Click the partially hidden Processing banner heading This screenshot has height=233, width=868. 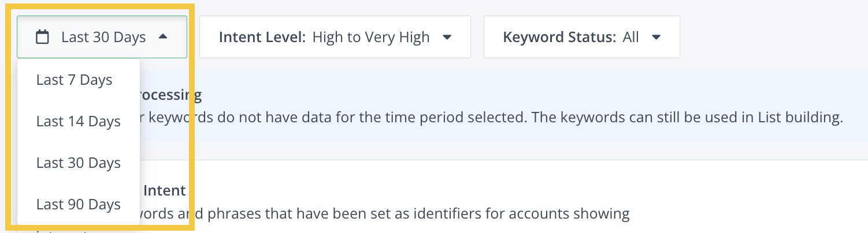(x=171, y=95)
